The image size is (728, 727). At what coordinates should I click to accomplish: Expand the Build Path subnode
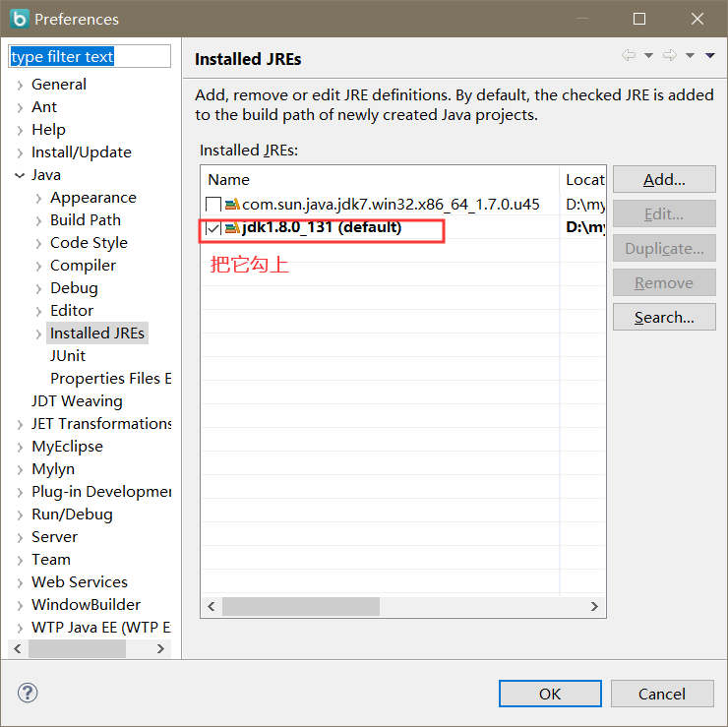38,220
